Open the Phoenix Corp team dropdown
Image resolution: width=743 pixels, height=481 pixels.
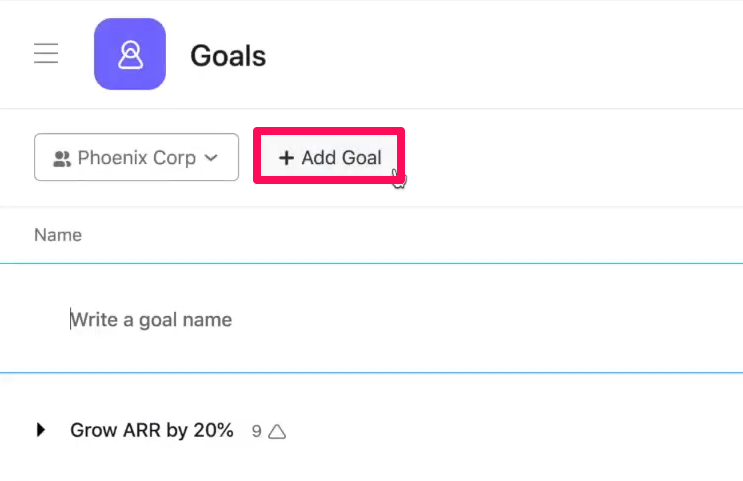(136, 157)
